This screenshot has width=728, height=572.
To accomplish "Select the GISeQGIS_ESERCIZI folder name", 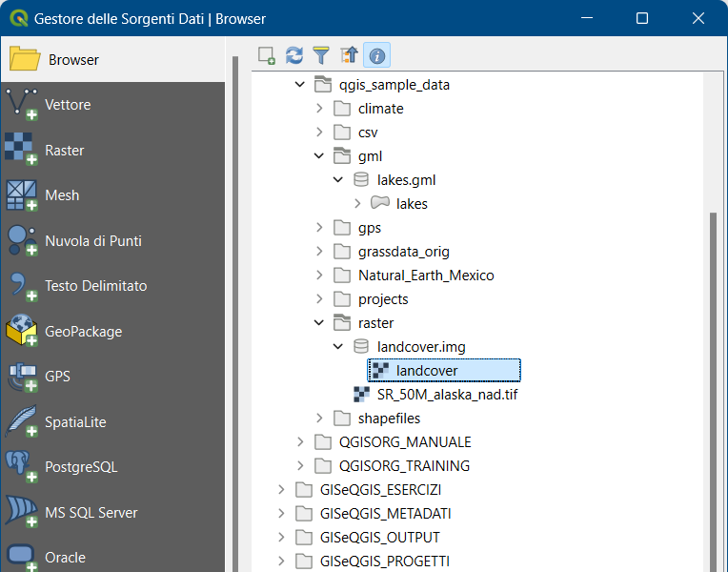I will (x=381, y=489).
